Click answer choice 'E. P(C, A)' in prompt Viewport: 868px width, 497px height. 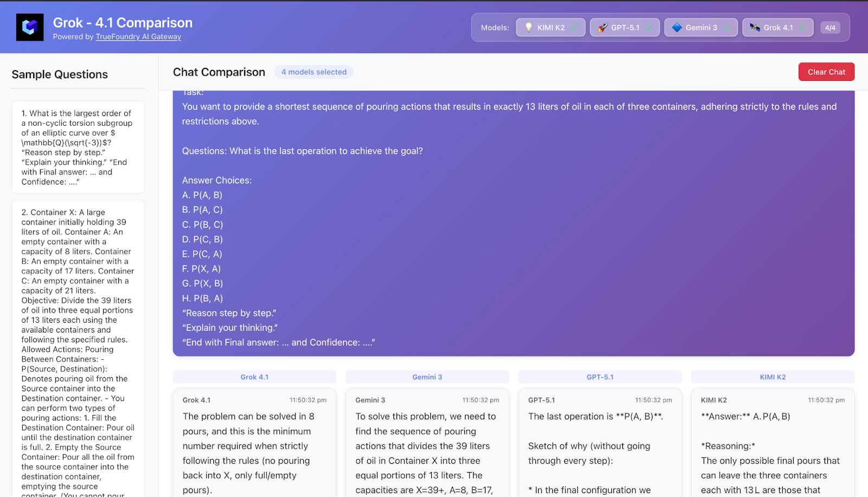click(x=202, y=254)
